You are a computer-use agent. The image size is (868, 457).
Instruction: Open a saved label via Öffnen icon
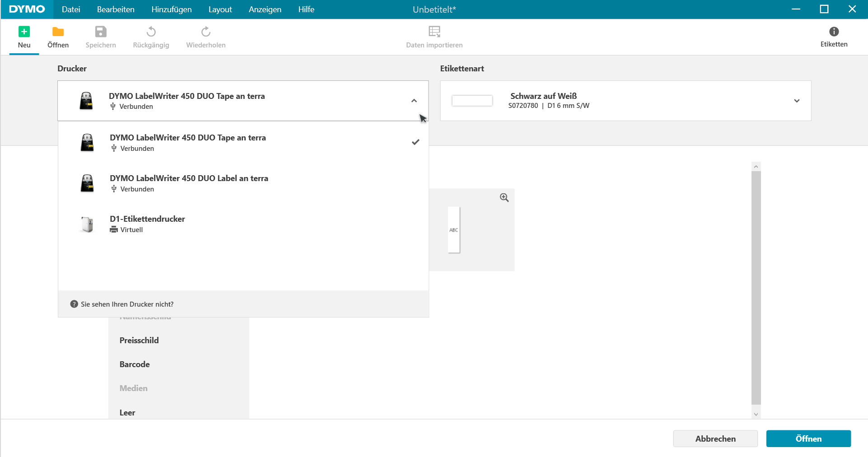point(58,36)
